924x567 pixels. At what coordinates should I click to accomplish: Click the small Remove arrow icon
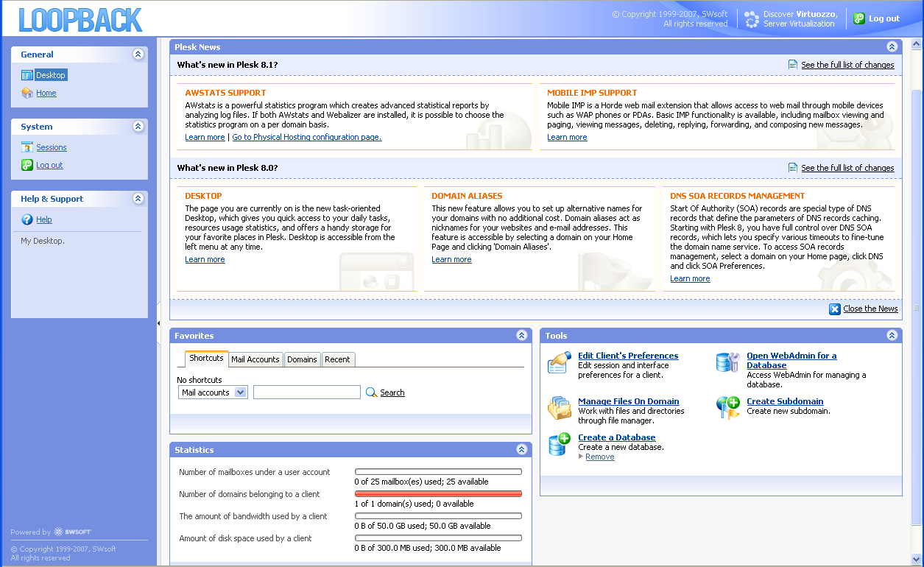[582, 457]
